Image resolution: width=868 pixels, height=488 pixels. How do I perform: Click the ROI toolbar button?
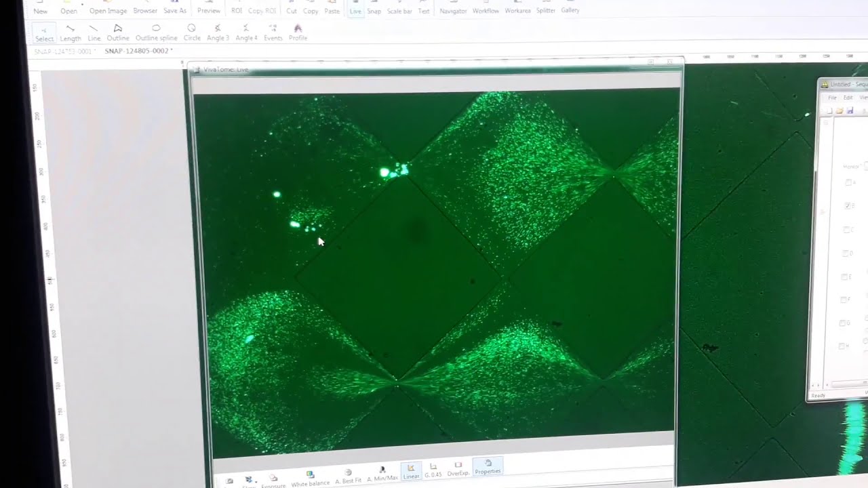237,11
